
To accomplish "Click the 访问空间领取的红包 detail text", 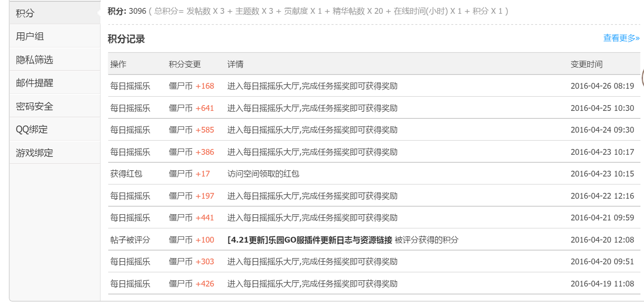I will [263, 174].
